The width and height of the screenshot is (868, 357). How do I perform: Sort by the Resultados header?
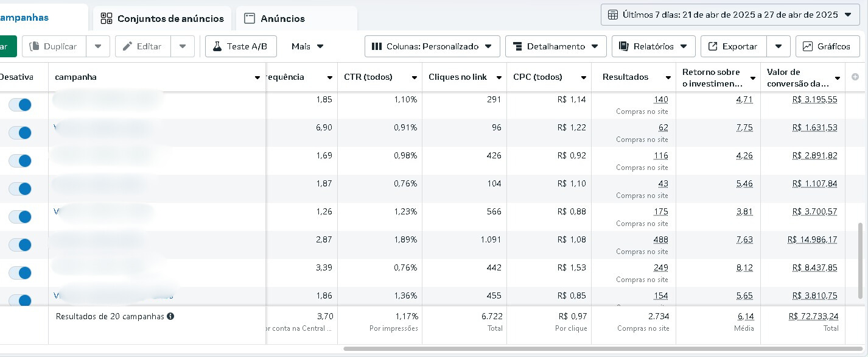point(625,77)
